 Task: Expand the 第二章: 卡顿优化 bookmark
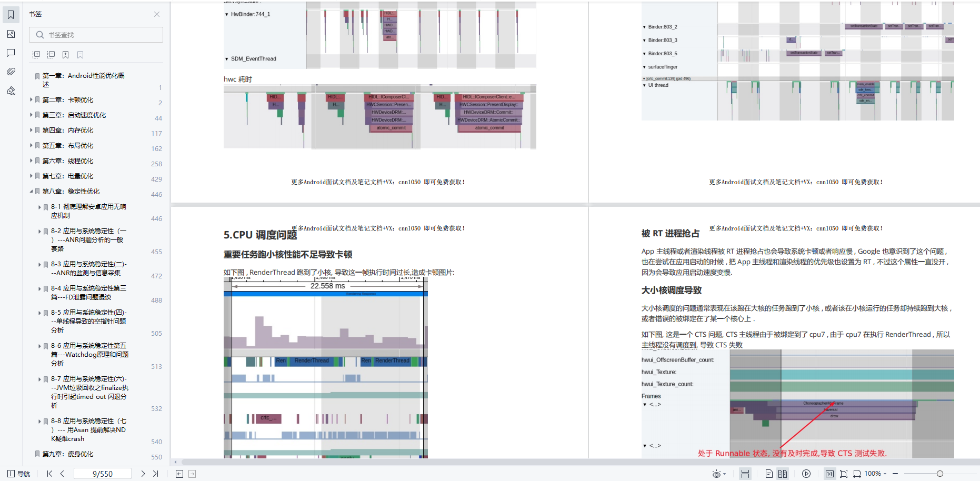[31, 99]
